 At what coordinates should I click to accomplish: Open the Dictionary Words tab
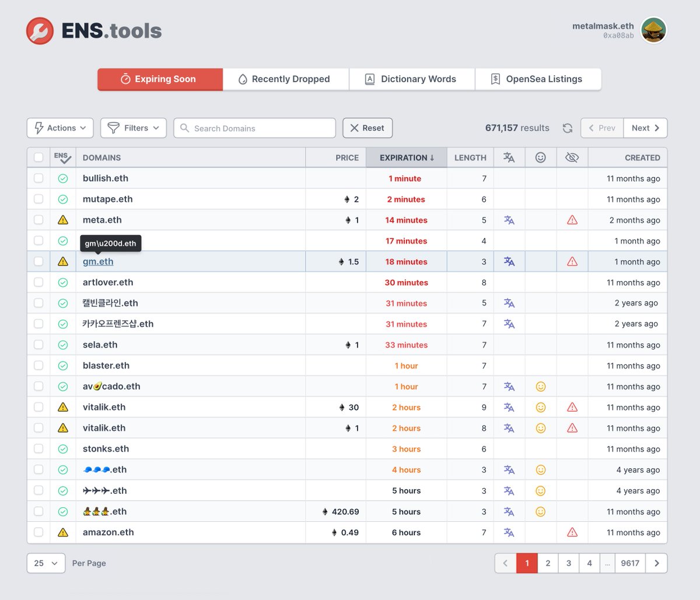(x=412, y=79)
